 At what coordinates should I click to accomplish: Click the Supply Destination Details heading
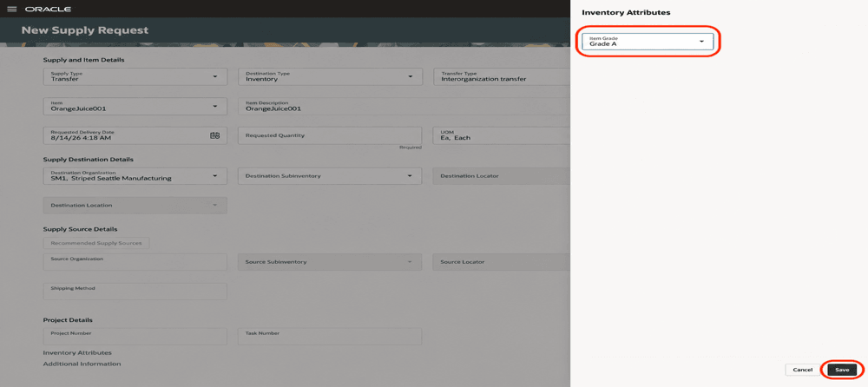[88, 160]
